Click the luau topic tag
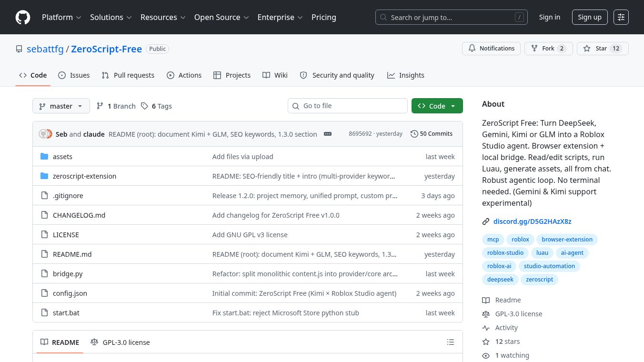644x362 pixels. click(x=542, y=253)
